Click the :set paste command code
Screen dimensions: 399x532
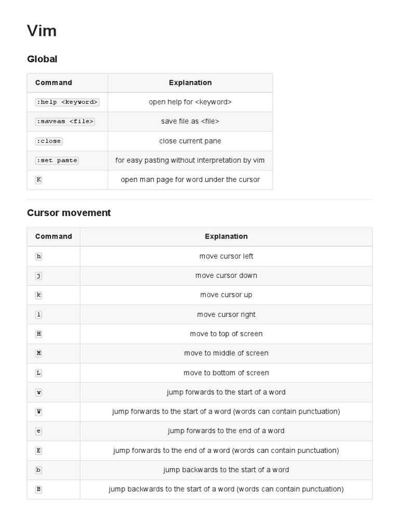[x=57, y=161]
